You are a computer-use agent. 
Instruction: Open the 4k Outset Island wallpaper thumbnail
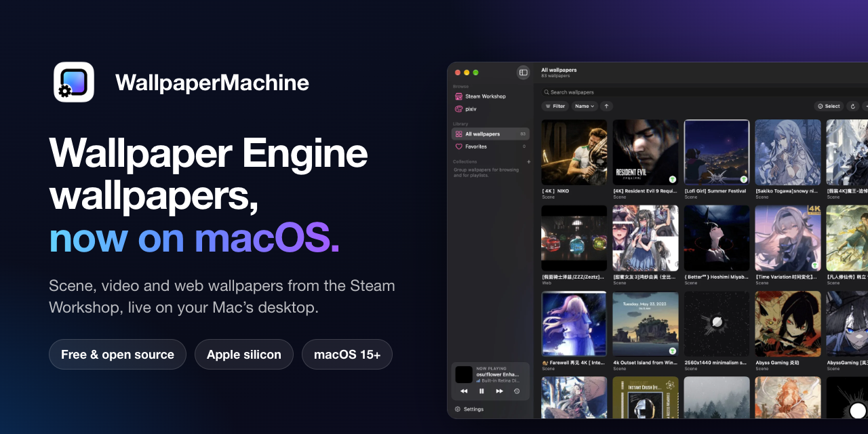646,325
